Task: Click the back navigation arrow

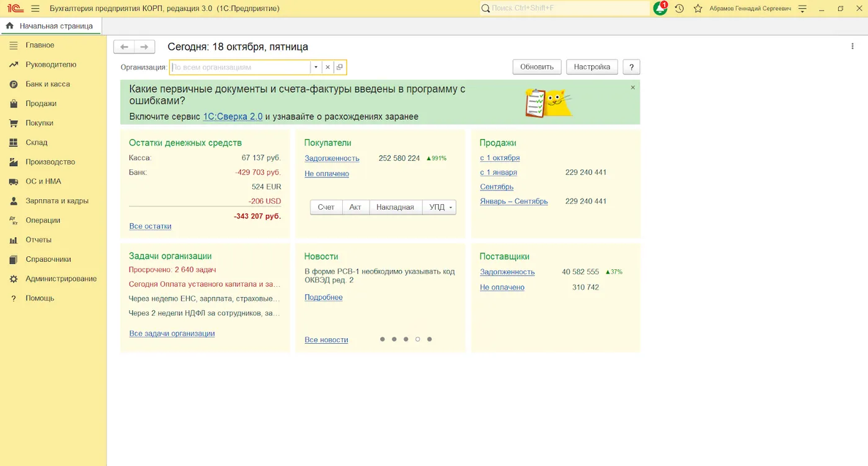Action: [124, 47]
